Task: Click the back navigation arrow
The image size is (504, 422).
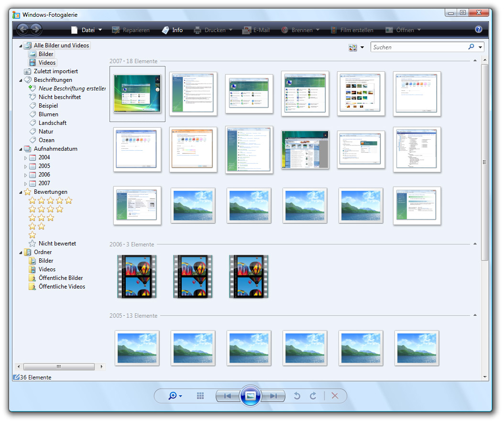Action: [x=23, y=30]
